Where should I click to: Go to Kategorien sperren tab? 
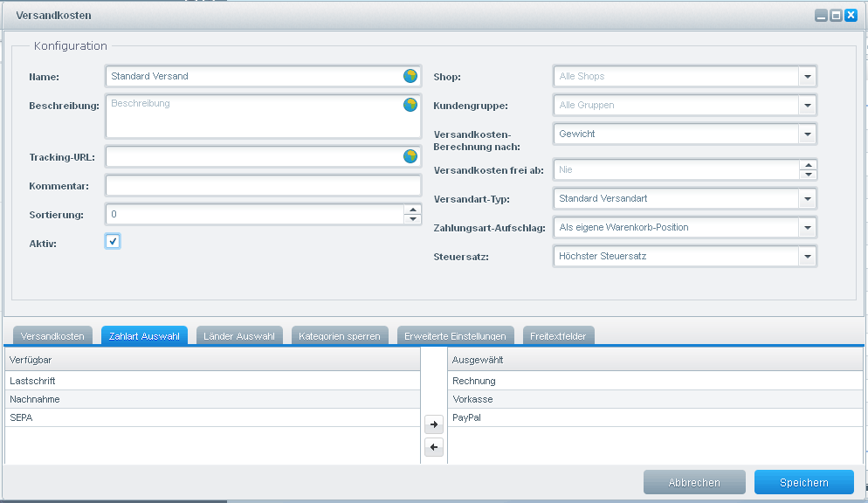[x=340, y=336]
